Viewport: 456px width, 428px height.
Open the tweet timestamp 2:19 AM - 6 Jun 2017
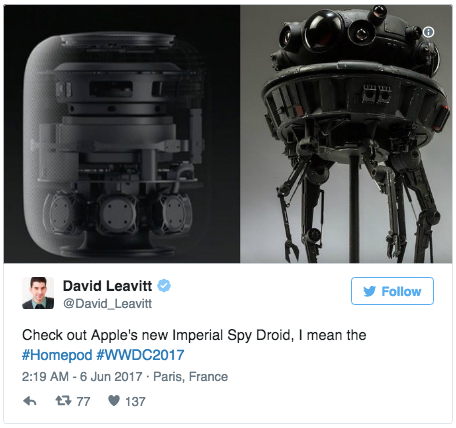click(82, 377)
